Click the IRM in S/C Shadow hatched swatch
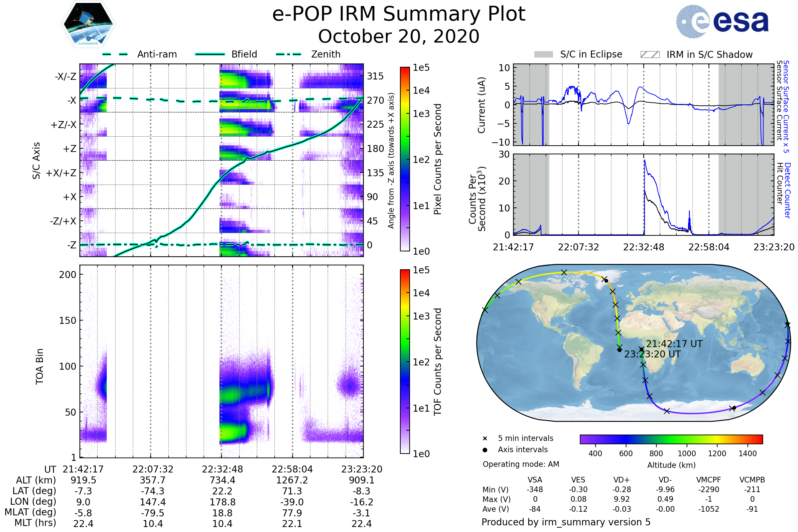This screenshot has height=532, width=798. coord(650,55)
